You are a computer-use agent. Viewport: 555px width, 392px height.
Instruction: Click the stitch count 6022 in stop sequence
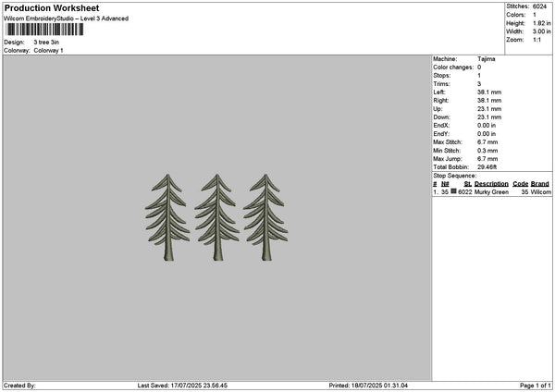click(x=464, y=192)
